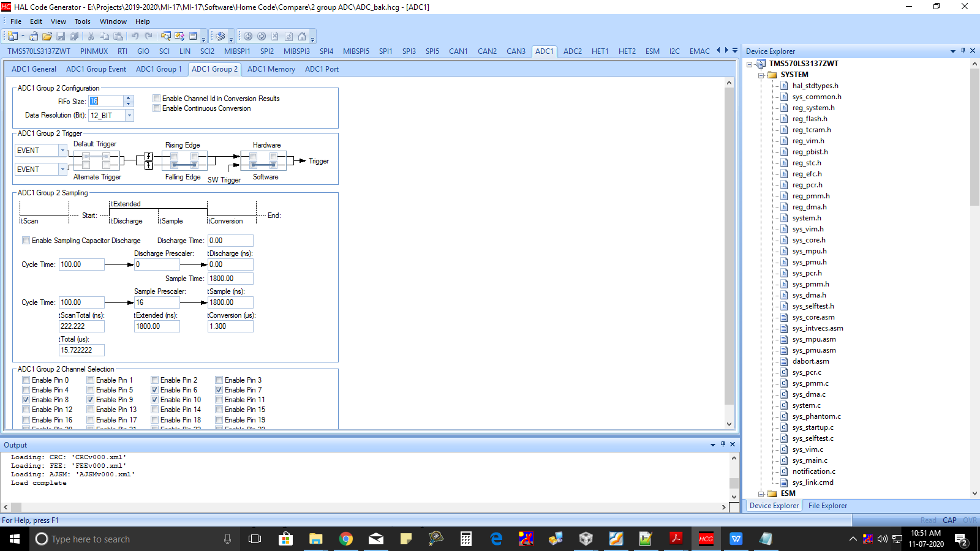The height and width of the screenshot is (551, 980).
Task: Click Device Explorer vertical scrollbar thumb
Action: pyautogui.click(x=974, y=138)
